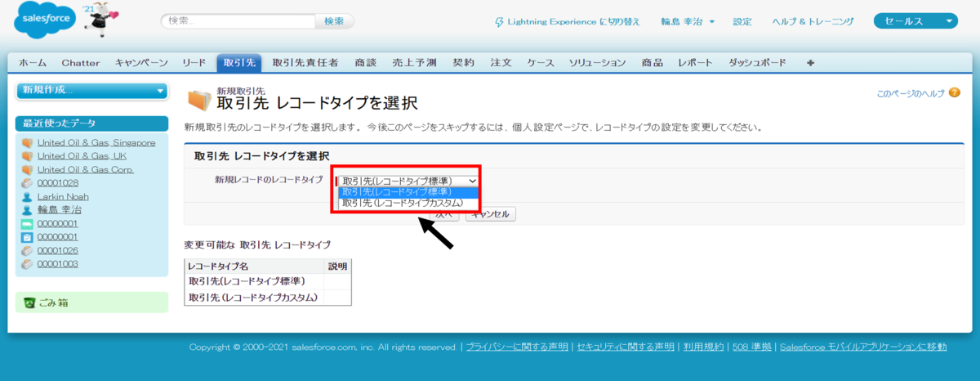The image size is (980, 381).
Task: Click プライバシーに関する声明 footer link
Action: tap(516, 347)
